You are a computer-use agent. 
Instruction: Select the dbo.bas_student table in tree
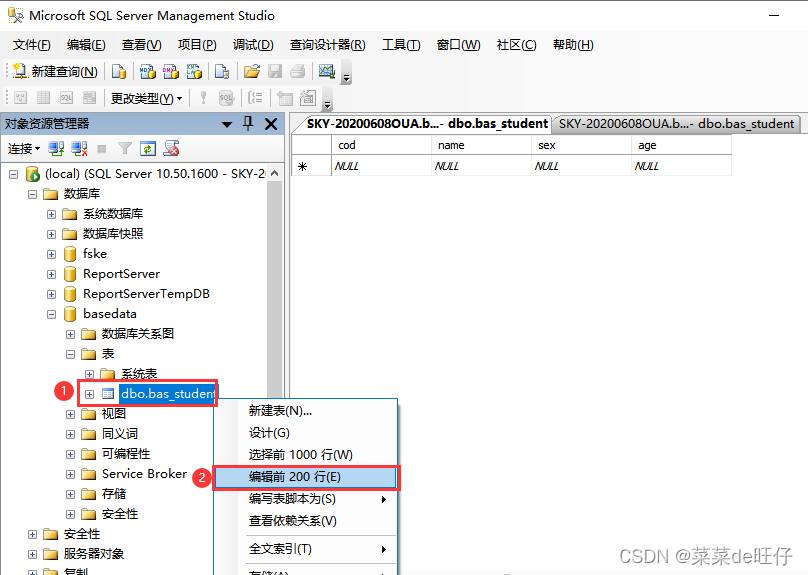(167, 394)
